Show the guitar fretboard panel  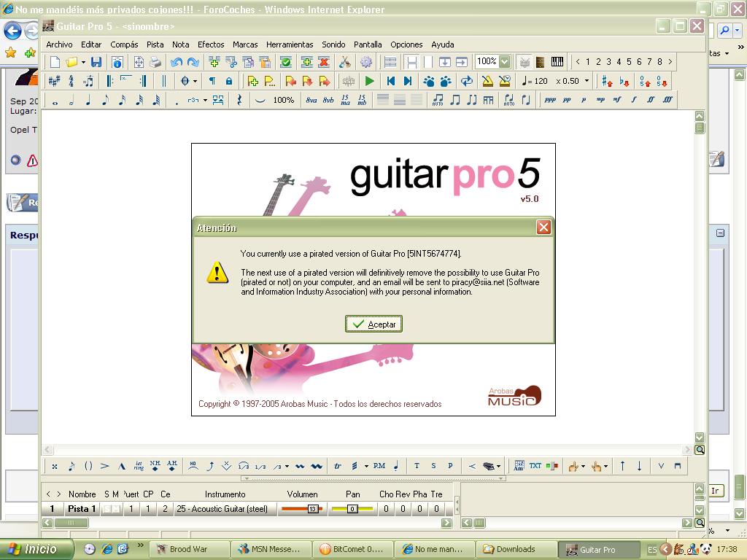(x=541, y=62)
